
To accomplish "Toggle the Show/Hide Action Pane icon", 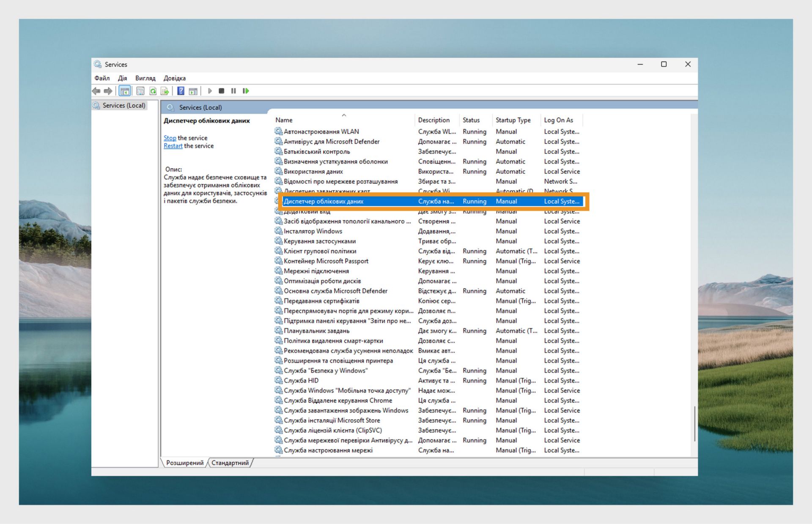I will click(193, 91).
